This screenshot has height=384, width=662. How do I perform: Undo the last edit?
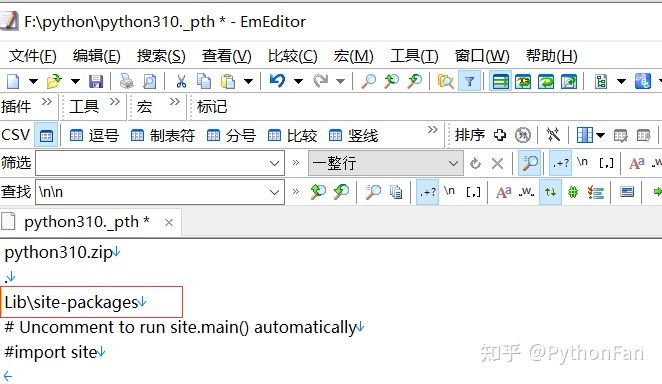point(277,81)
